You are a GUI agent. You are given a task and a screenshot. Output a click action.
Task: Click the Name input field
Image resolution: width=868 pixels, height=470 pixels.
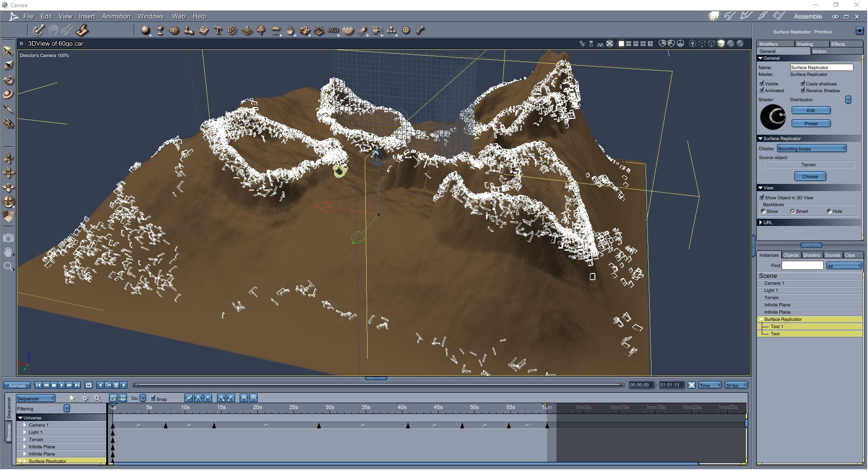point(821,67)
